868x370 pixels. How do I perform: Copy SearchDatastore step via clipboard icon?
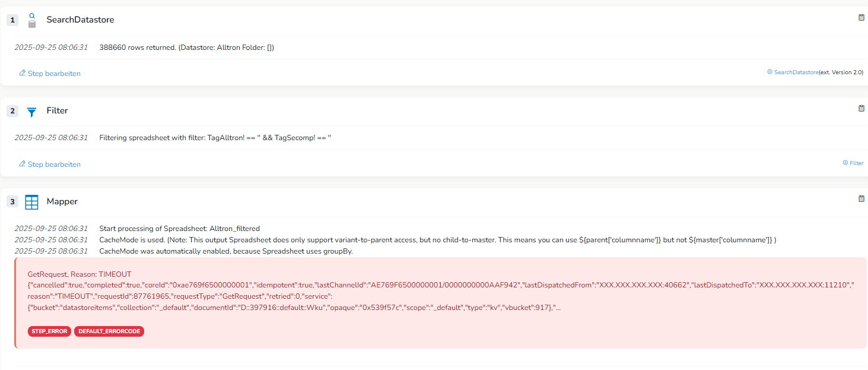[x=861, y=18]
